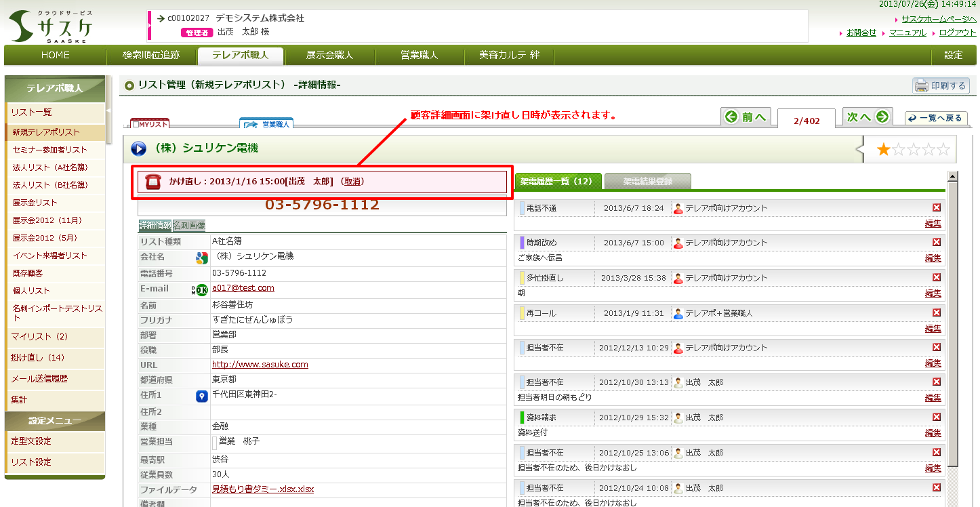This screenshot has height=507, width=980.
Task: Expand 掛け直し (14) in the sidebar
Action: pos(38,358)
